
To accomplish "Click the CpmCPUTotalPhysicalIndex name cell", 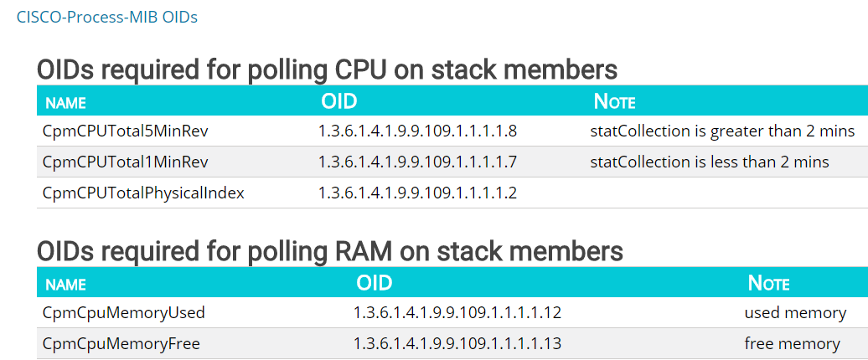I will click(143, 193).
